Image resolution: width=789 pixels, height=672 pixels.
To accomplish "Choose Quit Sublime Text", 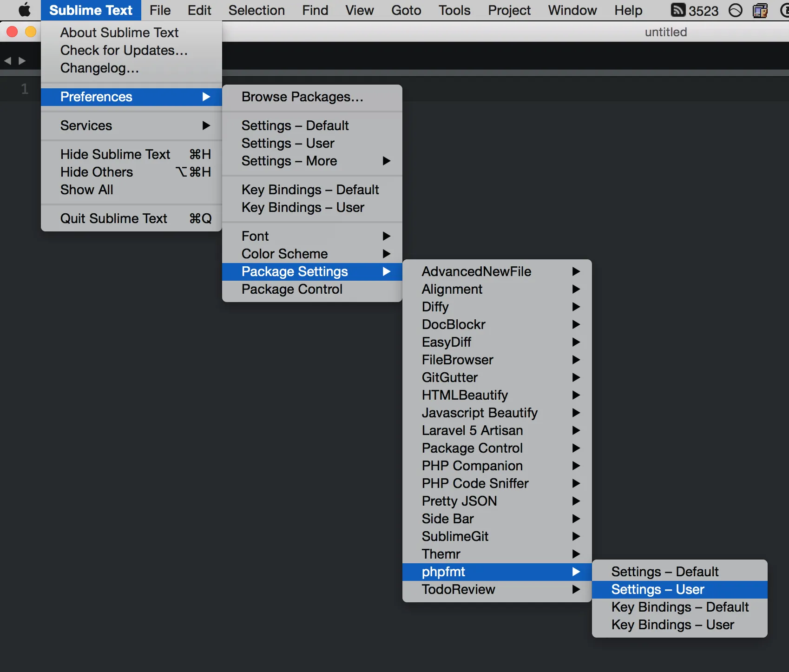I will click(131, 218).
